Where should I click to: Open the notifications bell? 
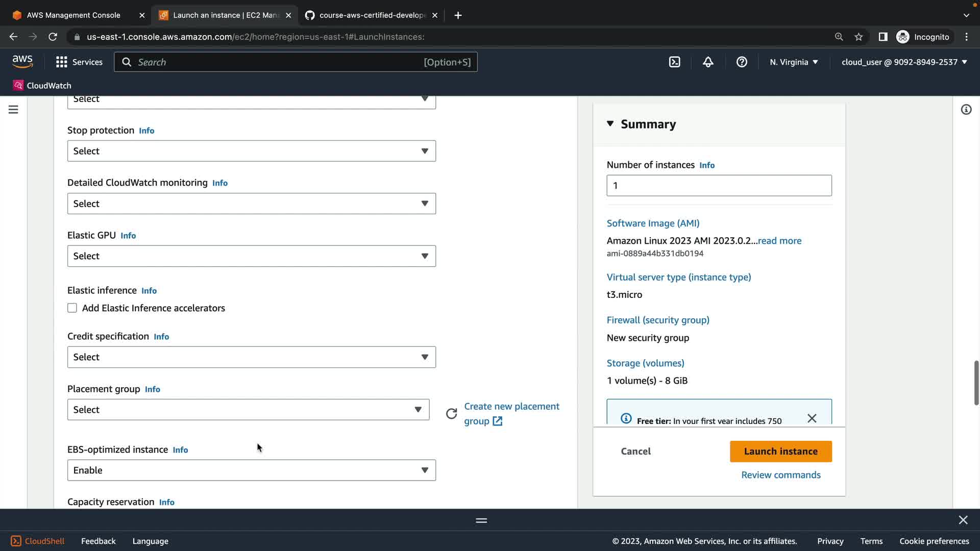pyautogui.click(x=708, y=62)
